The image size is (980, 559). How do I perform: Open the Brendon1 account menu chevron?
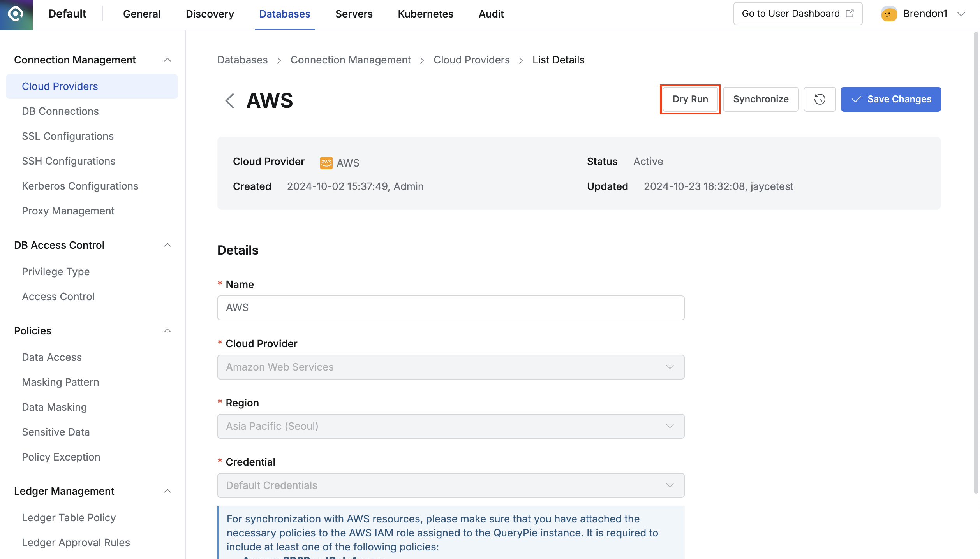point(961,14)
